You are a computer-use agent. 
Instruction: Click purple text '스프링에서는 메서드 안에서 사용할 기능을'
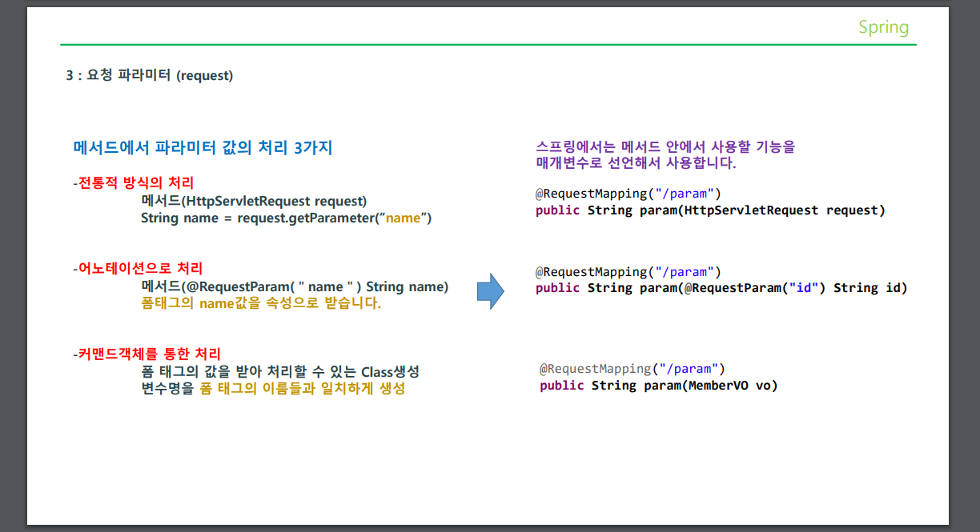[665, 147]
